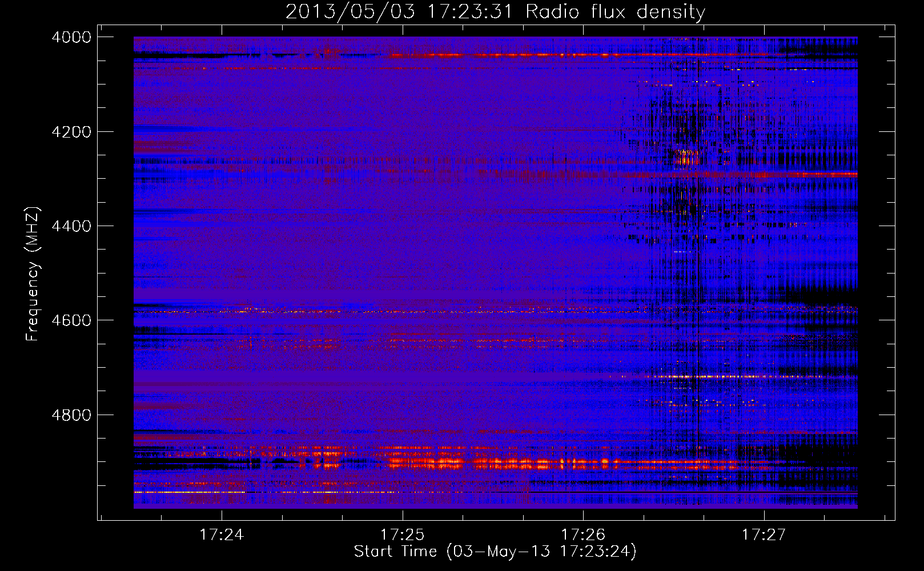Click the "Frequency (MHZ)" axis label

pyautogui.click(x=33, y=274)
